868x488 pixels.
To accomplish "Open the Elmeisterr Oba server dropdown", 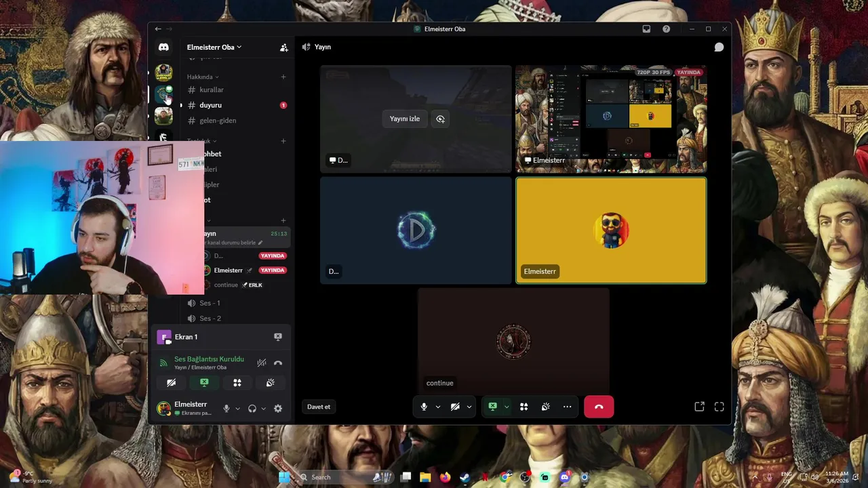I will tap(214, 47).
